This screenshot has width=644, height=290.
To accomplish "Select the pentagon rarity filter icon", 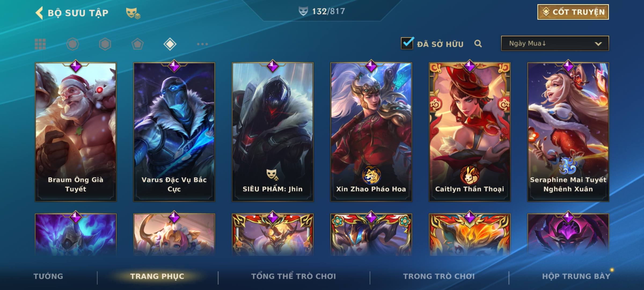I will click(x=137, y=44).
